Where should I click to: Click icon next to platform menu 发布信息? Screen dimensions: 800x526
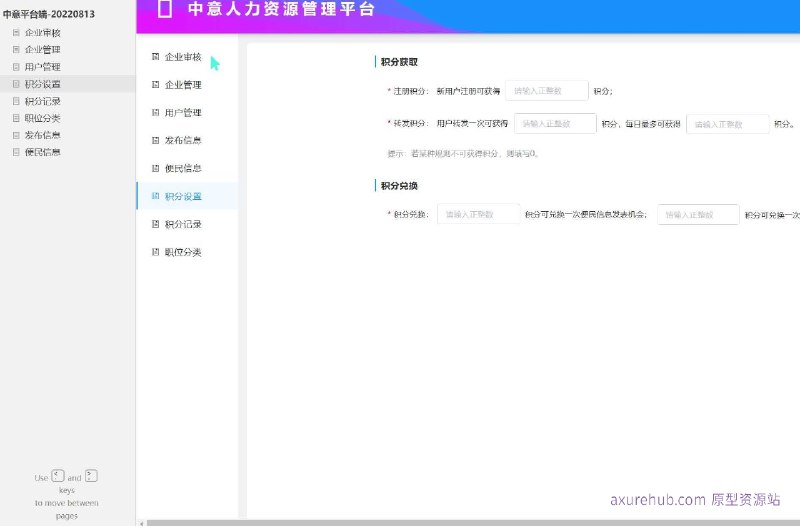pos(156,140)
